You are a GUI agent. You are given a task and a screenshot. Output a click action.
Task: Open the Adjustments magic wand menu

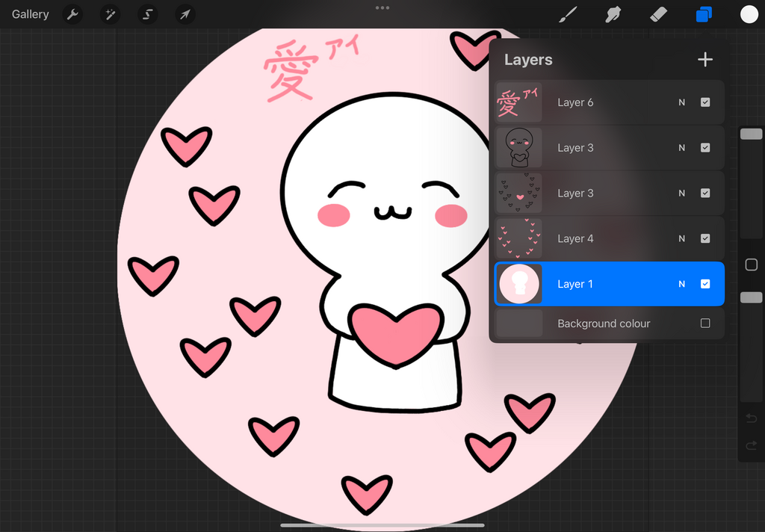tap(111, 14)
